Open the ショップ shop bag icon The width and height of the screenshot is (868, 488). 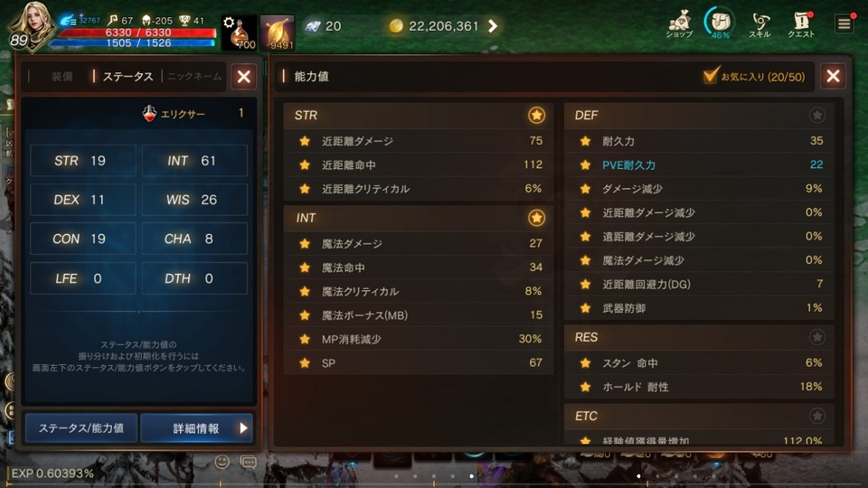679,24
